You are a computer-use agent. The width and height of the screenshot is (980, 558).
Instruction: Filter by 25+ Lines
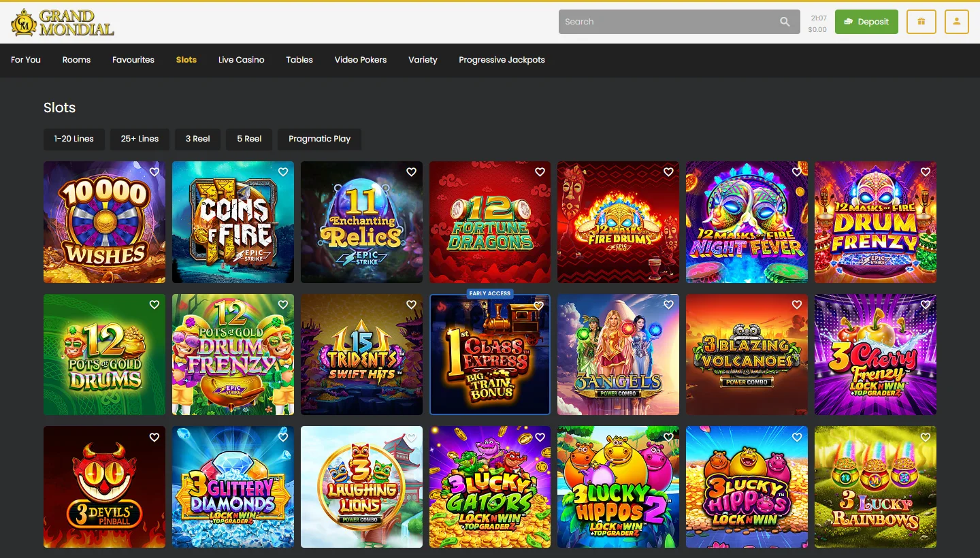point(140,139)
